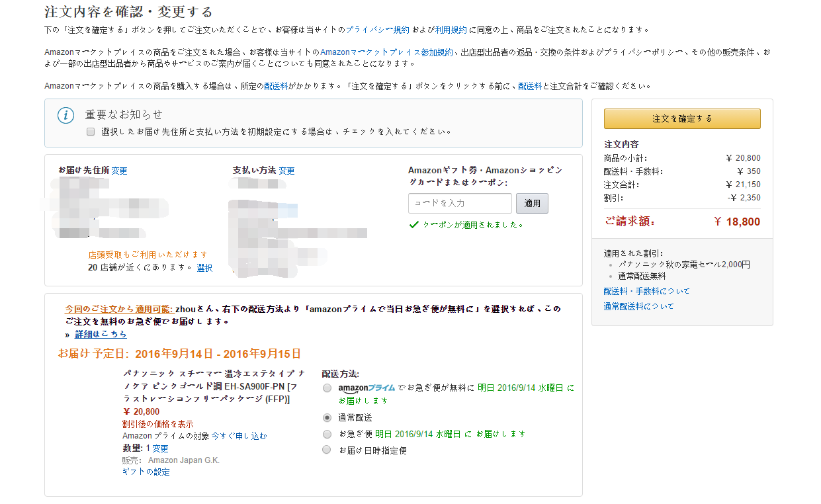Click 割引後の価格を表示 link
The height and width of the screenshot is (504, 821).
coord(158,424)
